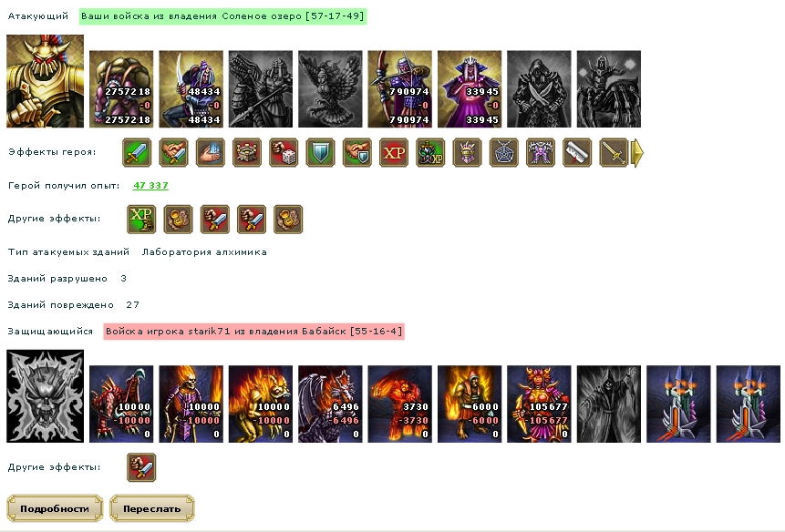Click defender's fist and sword effect icon
785x532 pixels.
click(x=141, y=467)
